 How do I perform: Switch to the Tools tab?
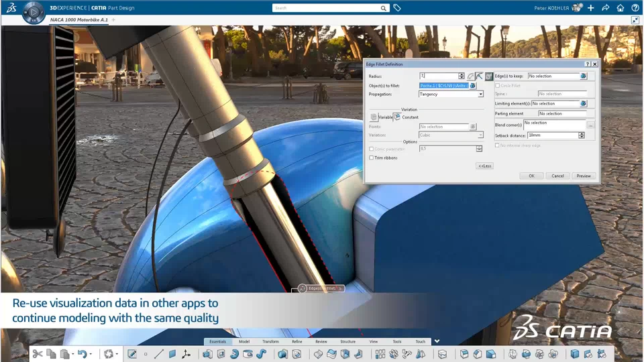[396, 341]
